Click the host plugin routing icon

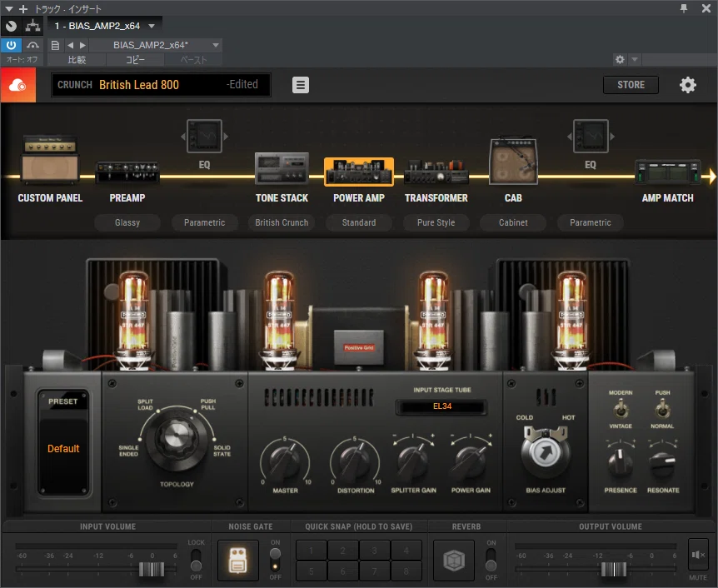32,26
